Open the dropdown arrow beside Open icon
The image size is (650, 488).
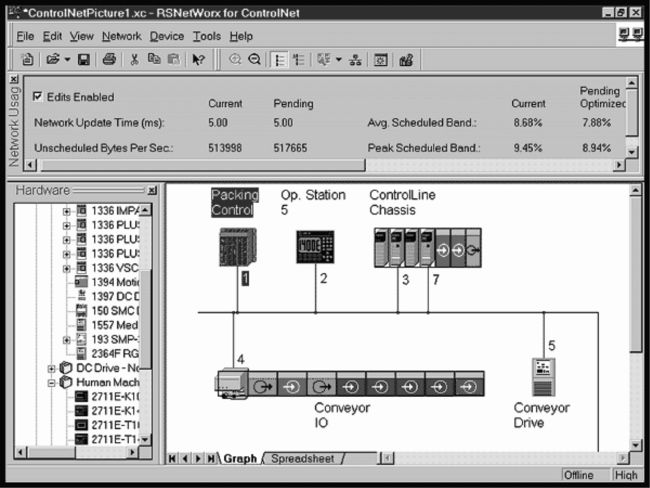click(67, 60)
